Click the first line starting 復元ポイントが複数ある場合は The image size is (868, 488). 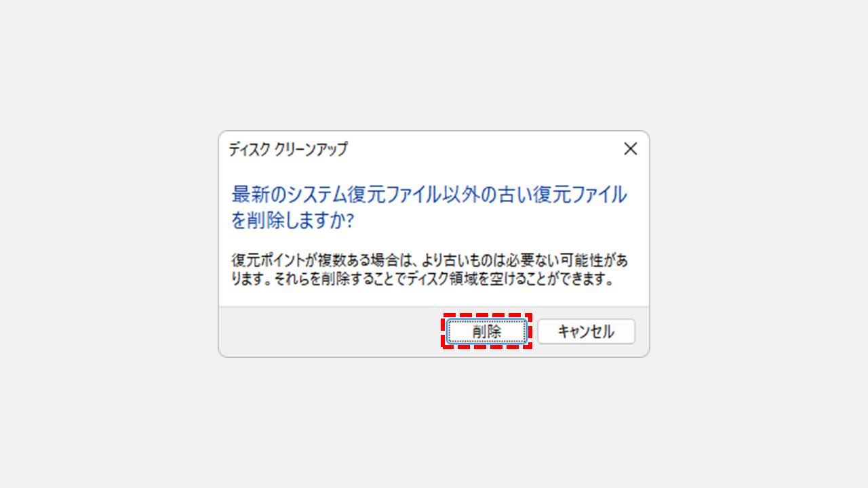tap(429, 261)
